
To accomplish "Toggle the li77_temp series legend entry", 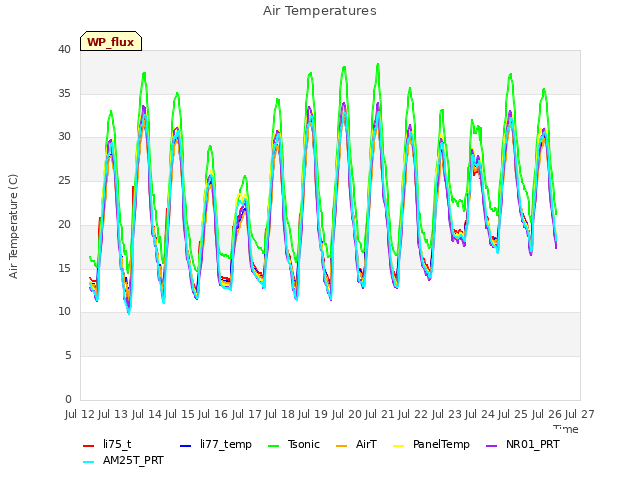I will click(216, 444).
